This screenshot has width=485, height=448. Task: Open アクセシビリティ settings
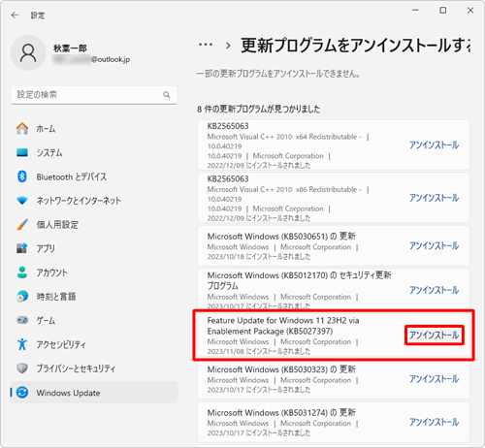click(x=94, y=344)
